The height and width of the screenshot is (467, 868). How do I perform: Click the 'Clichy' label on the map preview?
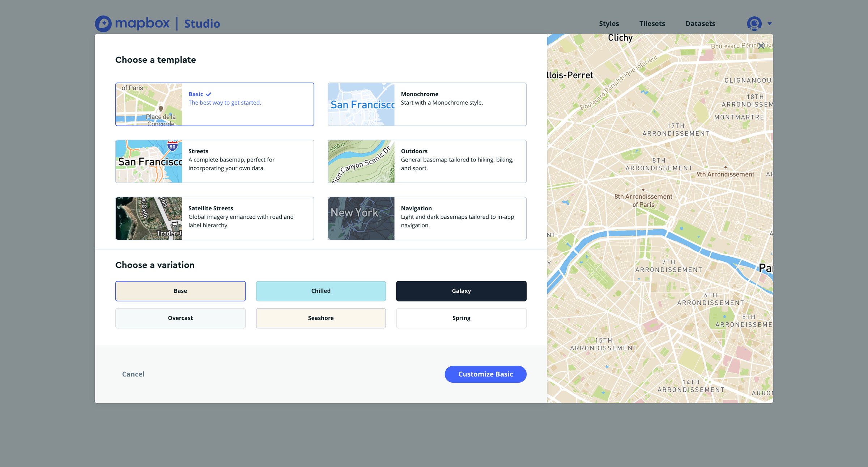pyautogui.click(x=620, y=38)
